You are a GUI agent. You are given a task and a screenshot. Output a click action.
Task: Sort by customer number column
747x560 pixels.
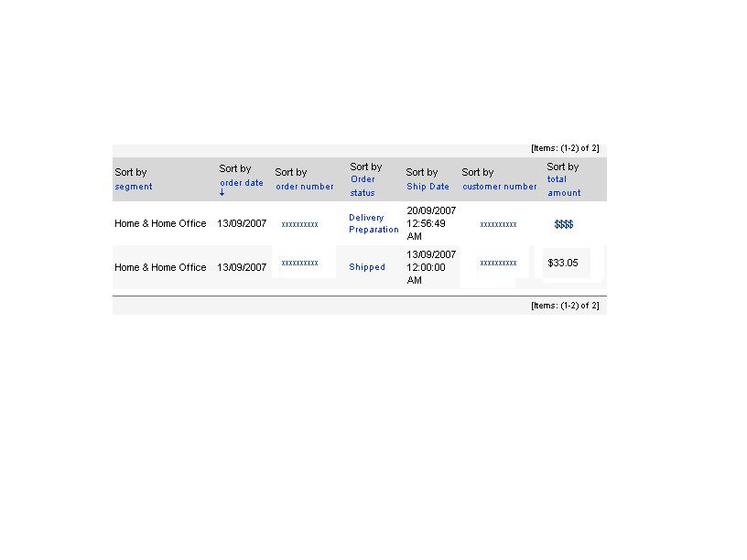(500, 187)
